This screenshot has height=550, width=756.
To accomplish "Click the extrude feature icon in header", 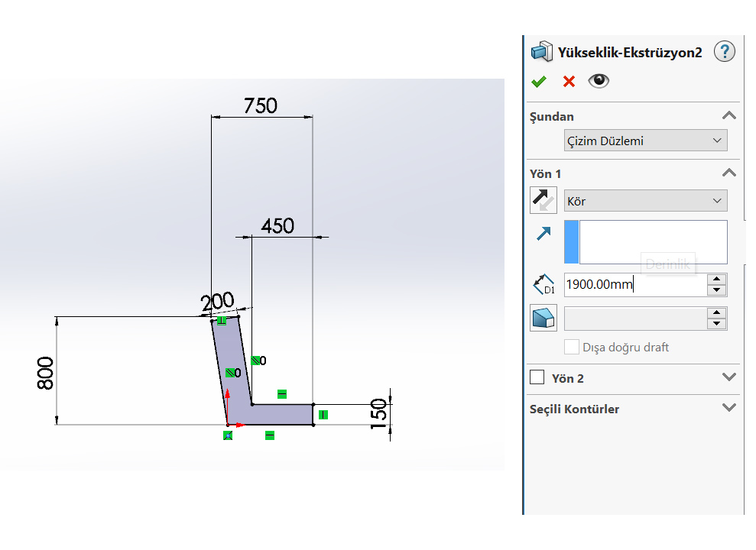I will (x=541, y=51).
